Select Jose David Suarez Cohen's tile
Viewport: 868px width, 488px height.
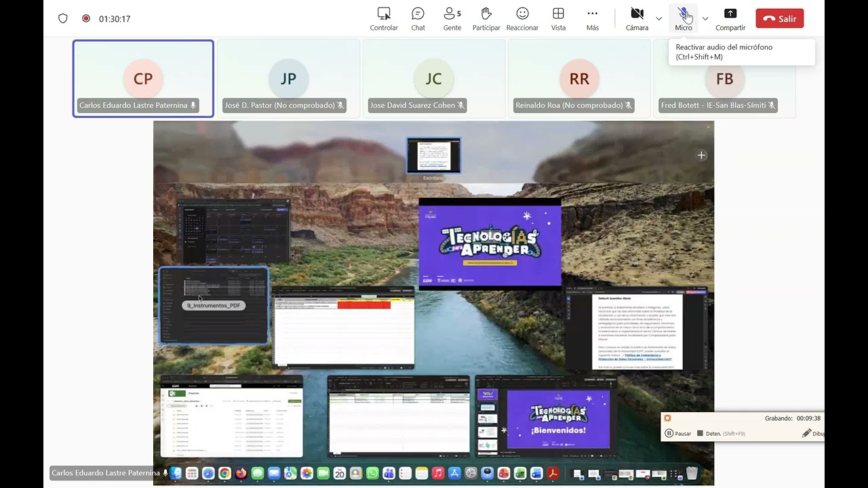click(434, 79)
